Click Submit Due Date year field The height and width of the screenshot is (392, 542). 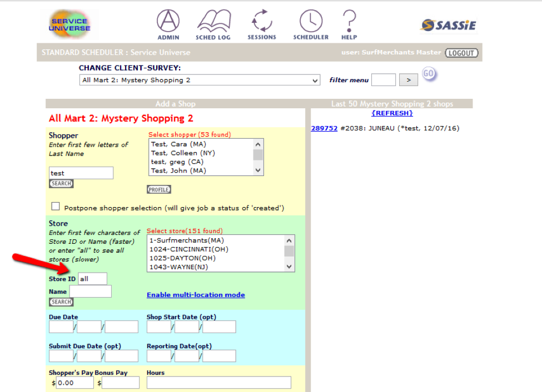(x=121, y=356)
